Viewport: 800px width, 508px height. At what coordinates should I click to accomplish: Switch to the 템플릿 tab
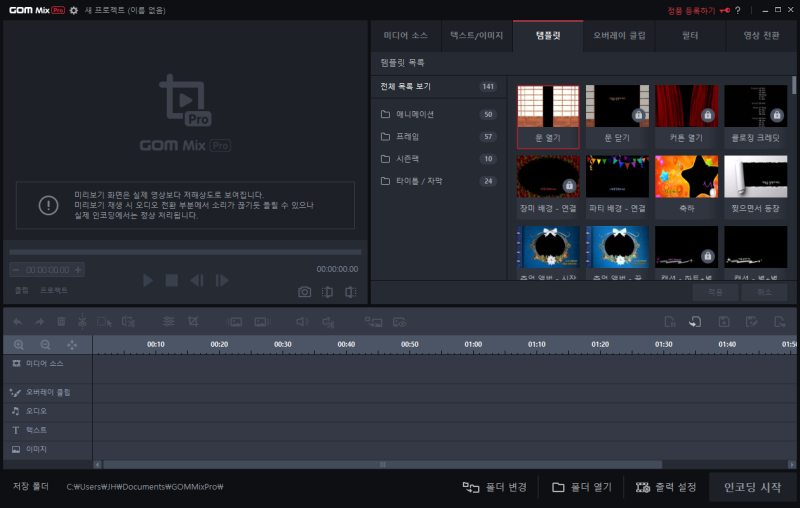tap(548, 36)
